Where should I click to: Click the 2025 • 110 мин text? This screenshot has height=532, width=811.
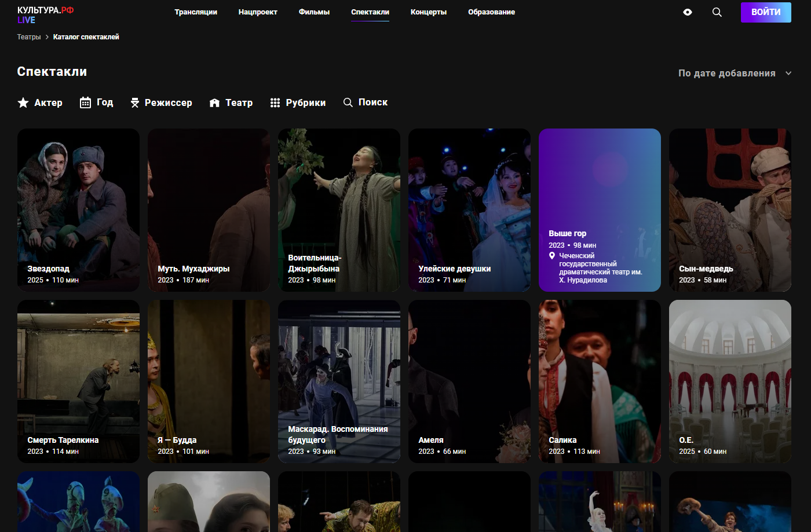point(53,280)
